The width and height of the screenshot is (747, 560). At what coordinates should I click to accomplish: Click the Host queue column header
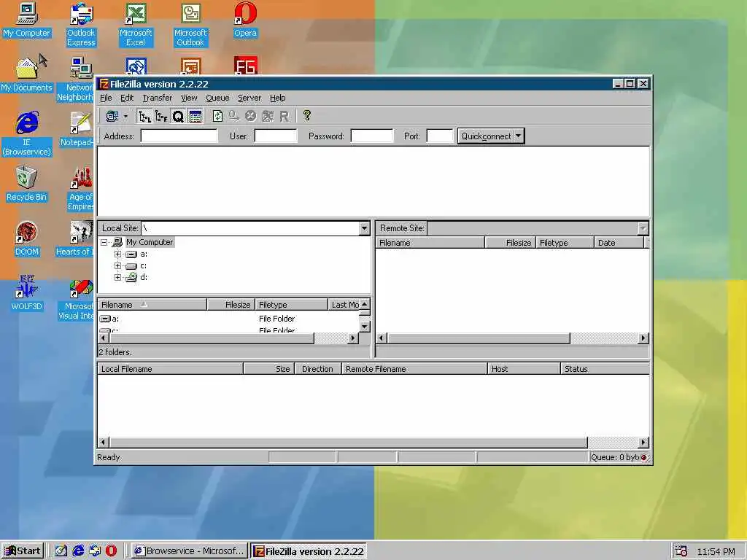point(524,369)
